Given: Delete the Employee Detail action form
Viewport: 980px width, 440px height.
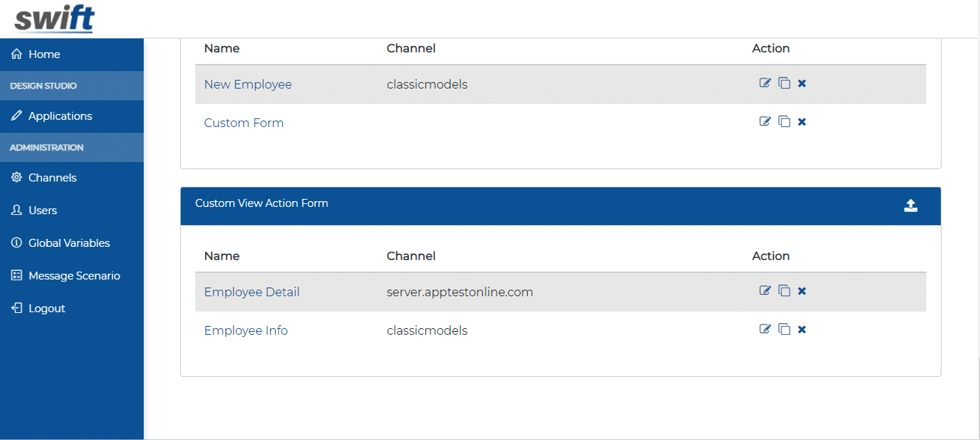Looking at the screenshot, I should click(801, 290).
